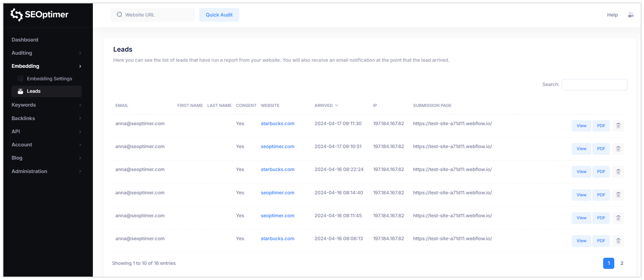Sort by the Website column header
Screen dimensions: 644x280
click(x=270, y=106)
